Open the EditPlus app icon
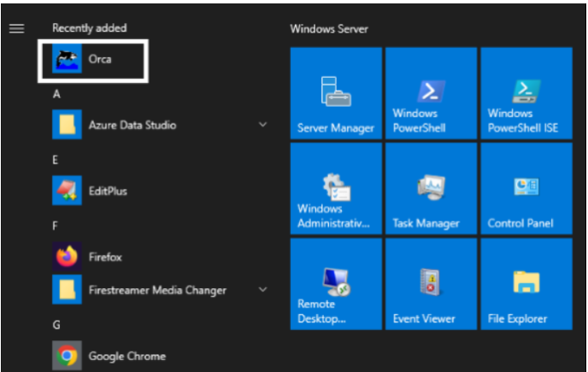The width and height of the screenshot is (588, 372). pyautogui.click(x=68, y=191)
